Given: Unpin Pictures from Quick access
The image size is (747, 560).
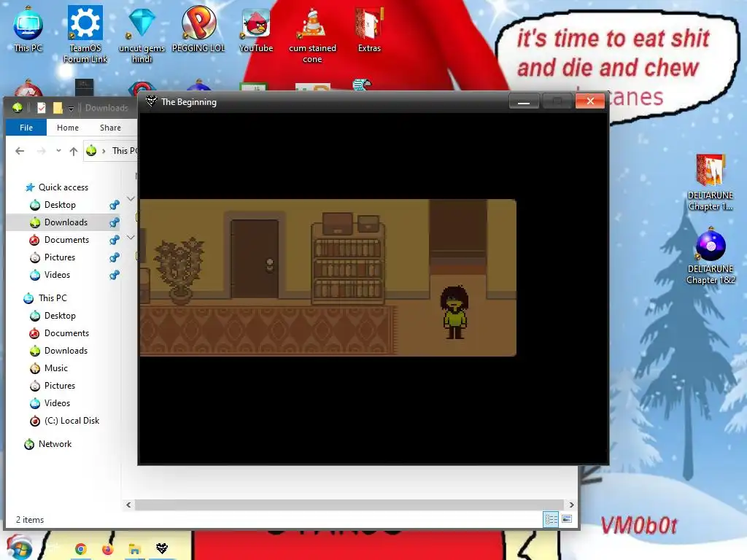Looking at the screenshot, I should (x=115, y=257).
